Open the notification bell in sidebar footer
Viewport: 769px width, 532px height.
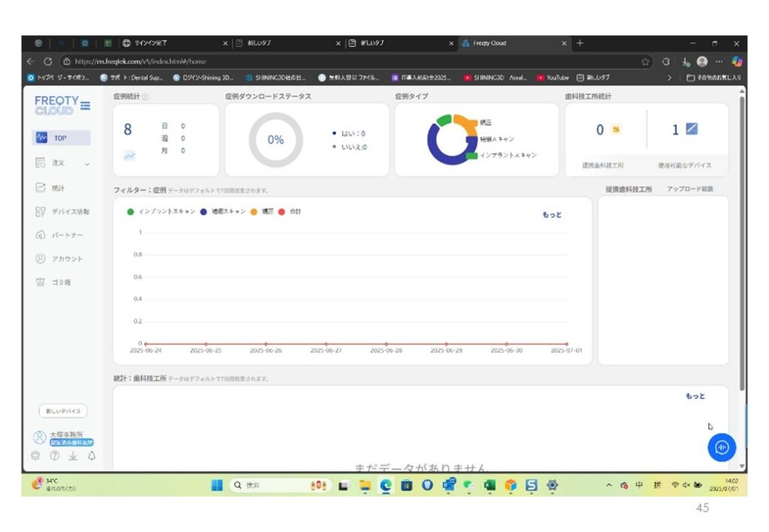tap(92, 455)
